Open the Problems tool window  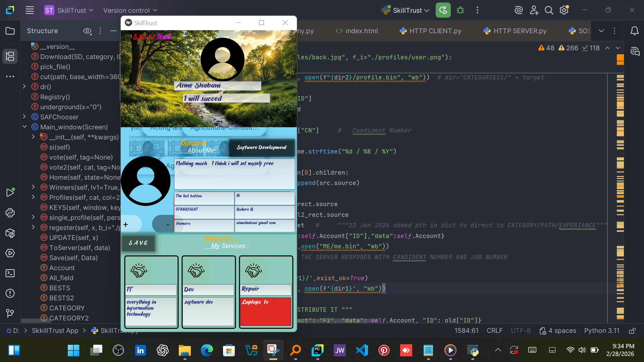[x=10, y=293]
